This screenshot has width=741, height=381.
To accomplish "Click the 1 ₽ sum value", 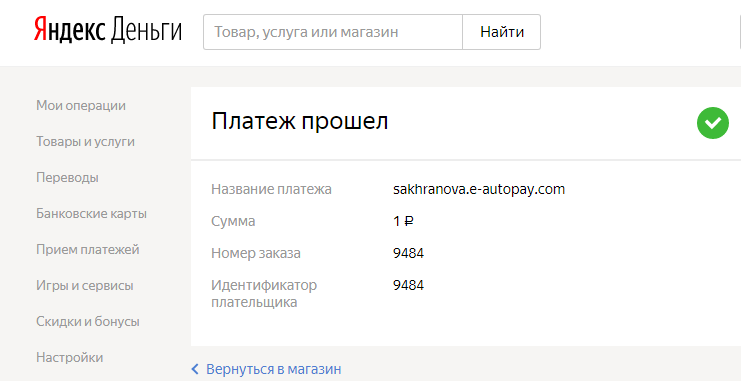I will point(404,221).
